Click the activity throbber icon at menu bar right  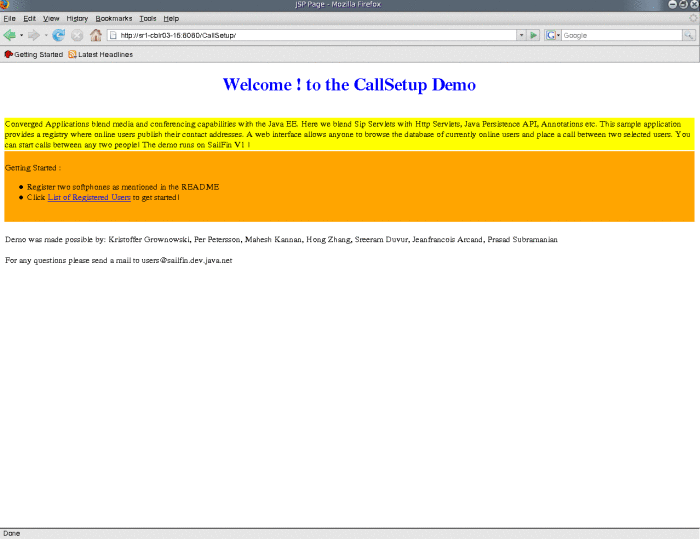693,18
